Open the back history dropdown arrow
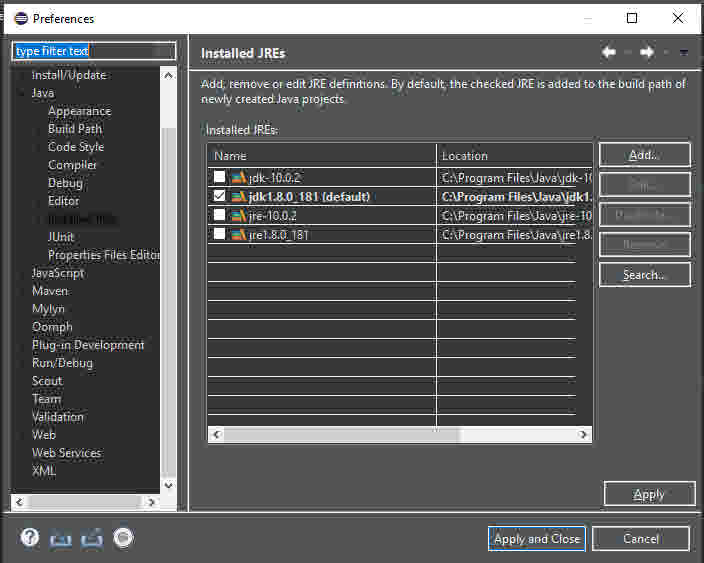The width and height of the screenshot is (704, 563). click(628, 53)
